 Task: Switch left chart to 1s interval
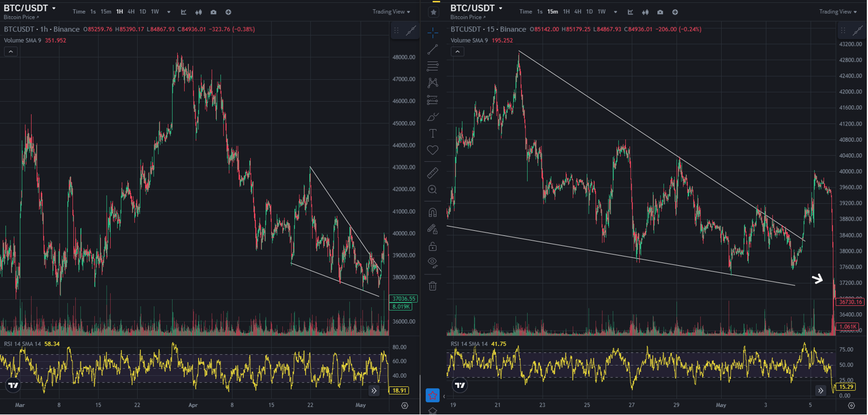pyautogui.click(x=93, y=12)
